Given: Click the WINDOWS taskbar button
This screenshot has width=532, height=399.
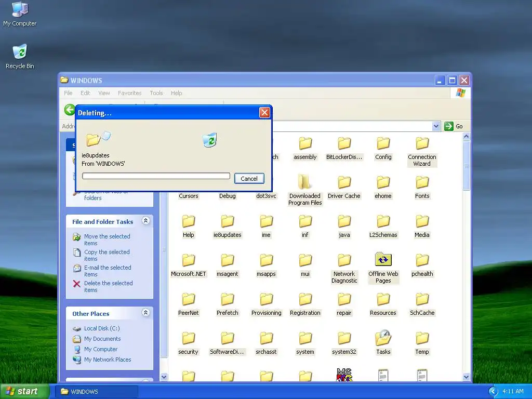Looking at the screenshot, I should click(96, 392).
